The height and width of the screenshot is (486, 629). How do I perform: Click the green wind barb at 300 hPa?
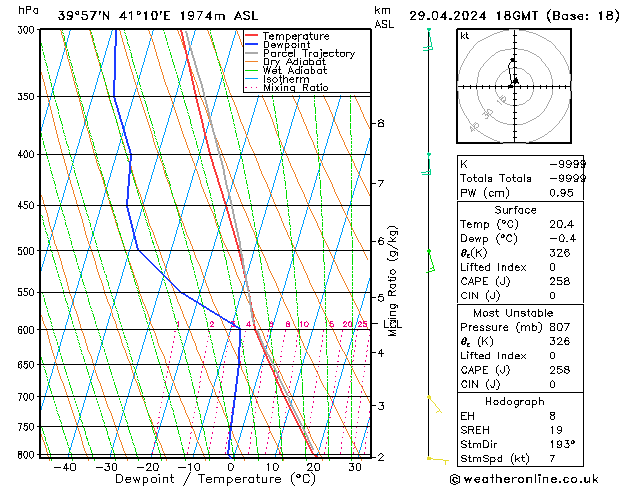[x=428, y=39]
